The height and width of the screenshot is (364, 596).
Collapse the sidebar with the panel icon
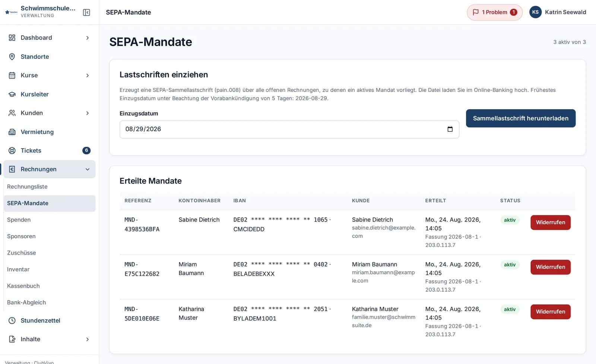click(86, 12)
